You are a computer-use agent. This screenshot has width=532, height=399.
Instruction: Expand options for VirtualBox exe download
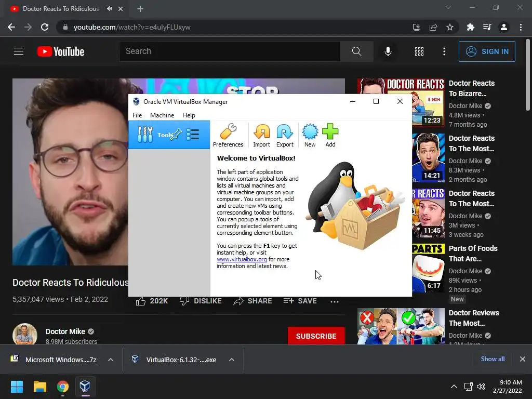[x=232, y=360]
